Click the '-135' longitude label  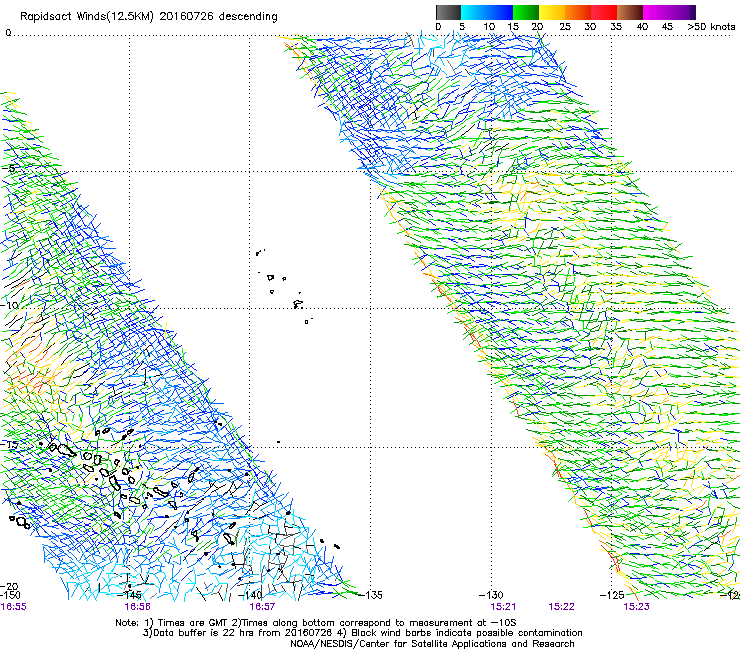372,595
